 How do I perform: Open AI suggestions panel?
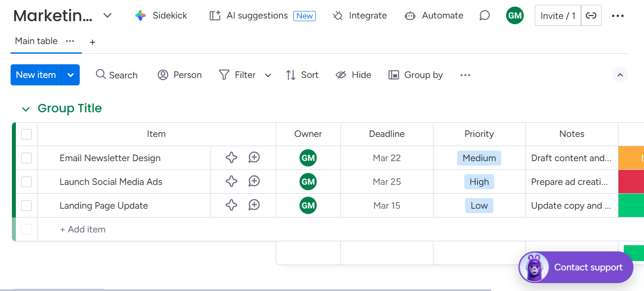[257, 15]
